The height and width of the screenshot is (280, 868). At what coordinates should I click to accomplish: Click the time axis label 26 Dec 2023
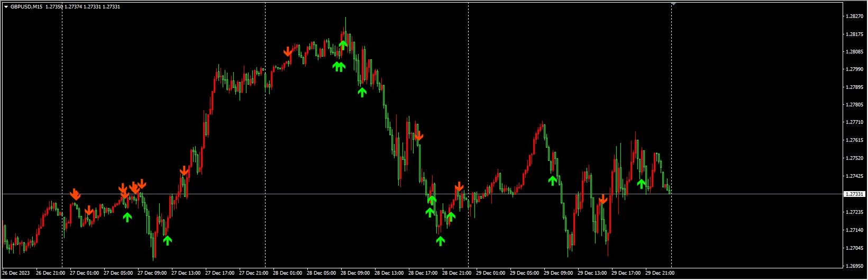pyautogui.click(x=16, y=274)
